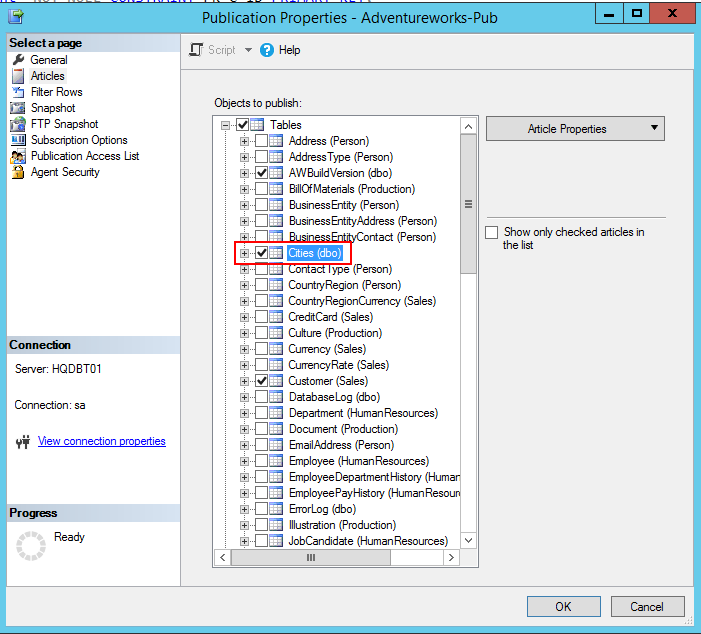
Task: Open the Snapshot page
Action: [53, 108]
